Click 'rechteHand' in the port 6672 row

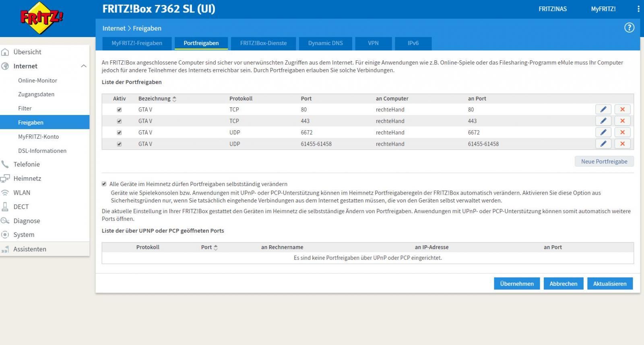390,132
